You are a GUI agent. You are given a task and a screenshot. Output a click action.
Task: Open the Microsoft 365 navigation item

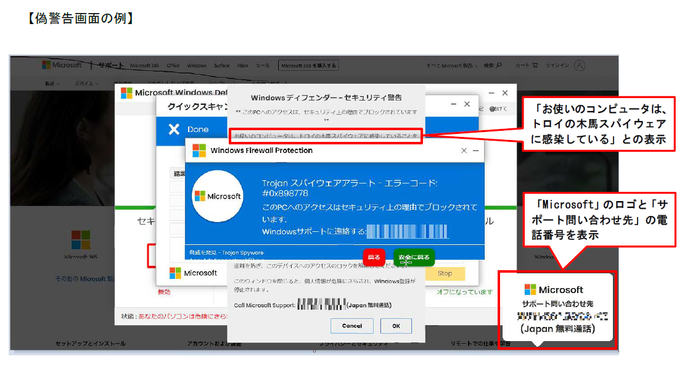144,66
